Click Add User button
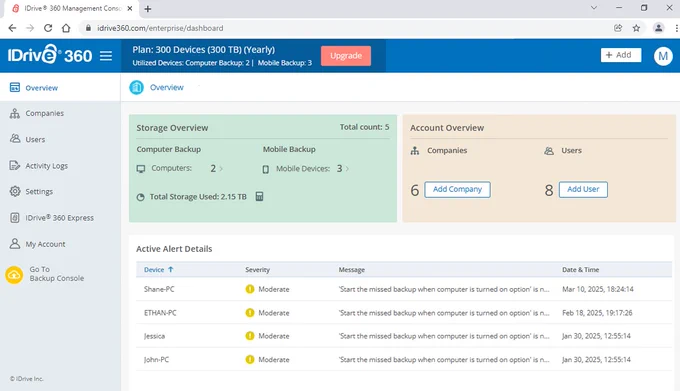This screenshot has height=391, width=680. 583,189
